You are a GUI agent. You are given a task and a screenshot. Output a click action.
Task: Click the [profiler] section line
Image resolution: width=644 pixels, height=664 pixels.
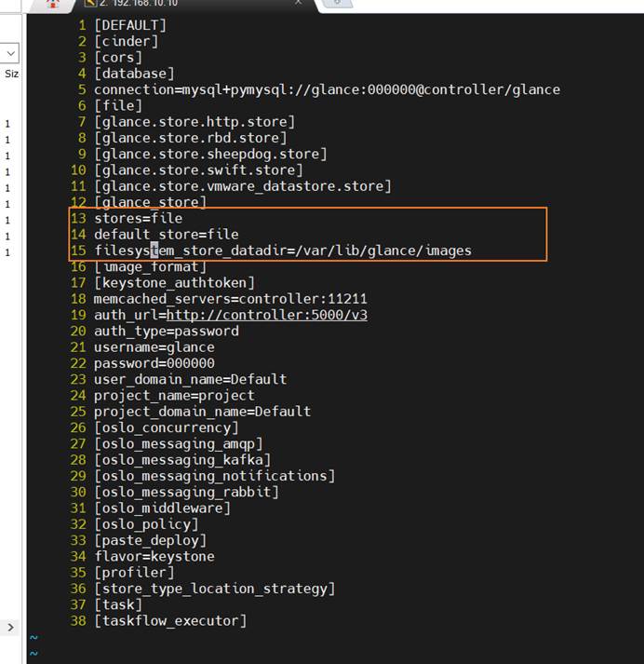[x=134, y=573]
